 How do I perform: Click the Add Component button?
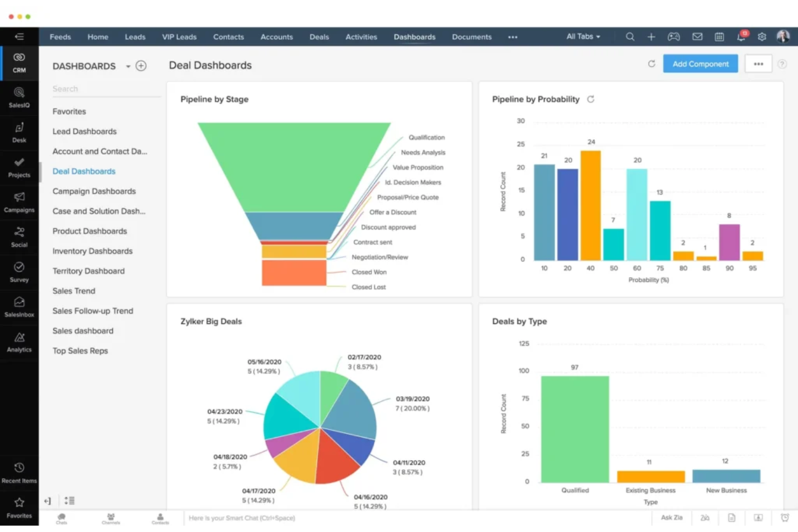point(700,64)
